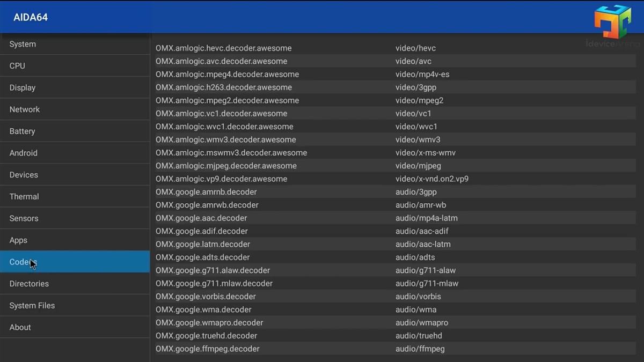
Task: Open the About page
Action: click(x=75, y=327)
